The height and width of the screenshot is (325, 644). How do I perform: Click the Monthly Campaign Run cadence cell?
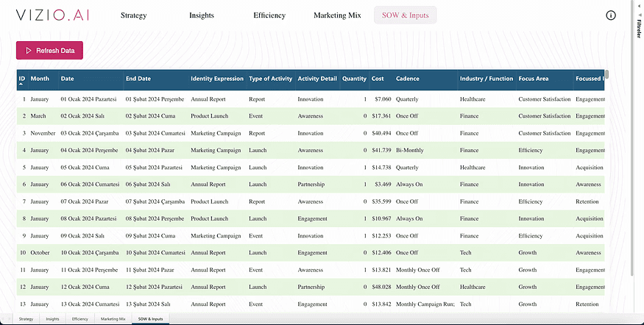tap(425, 304)
